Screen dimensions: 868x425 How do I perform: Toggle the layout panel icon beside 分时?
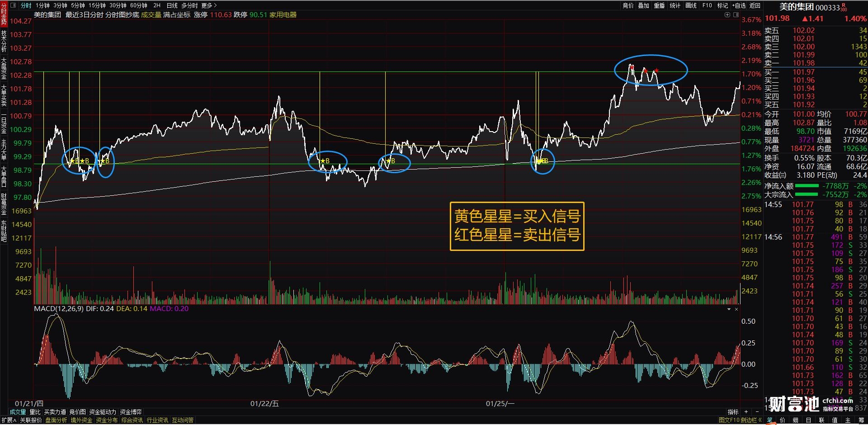(x=13, y=5)
